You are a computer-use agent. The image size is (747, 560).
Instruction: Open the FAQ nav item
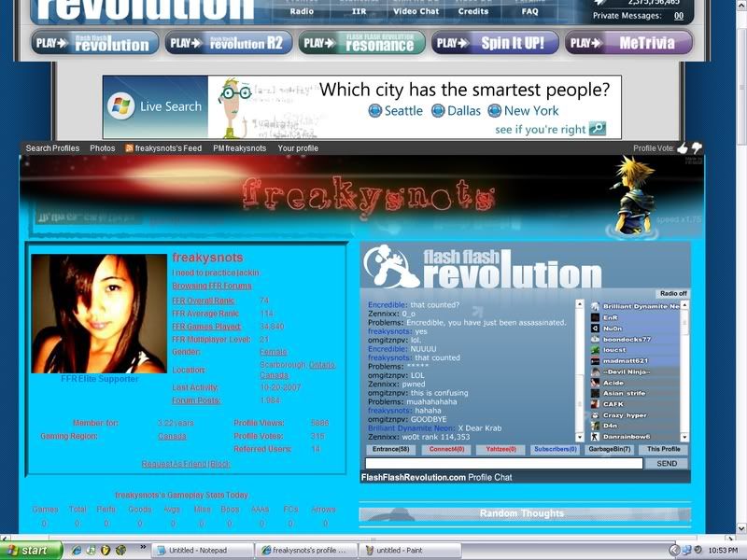pyautogui.click(x=529, y=11)
